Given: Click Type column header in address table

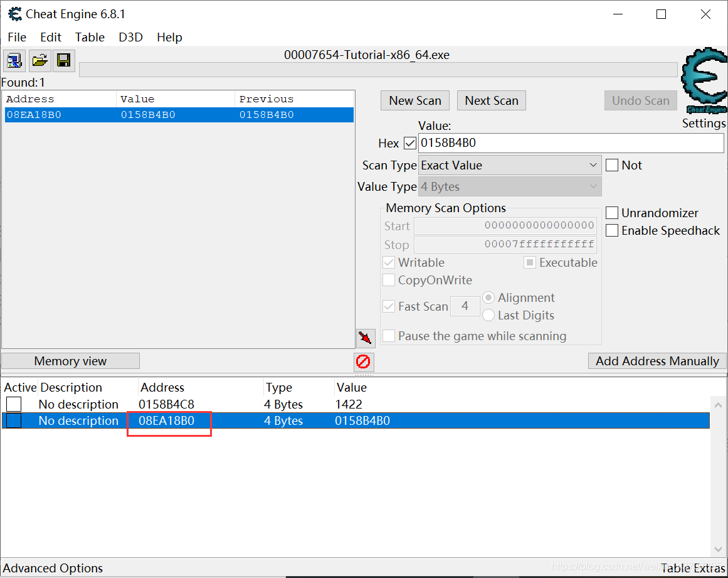Looking at the screenshot, I should (x=298, y=387).
